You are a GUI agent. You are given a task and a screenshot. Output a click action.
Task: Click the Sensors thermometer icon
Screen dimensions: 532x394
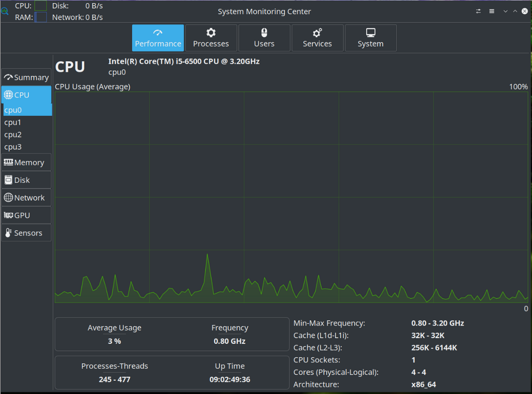tap(8, 233)
